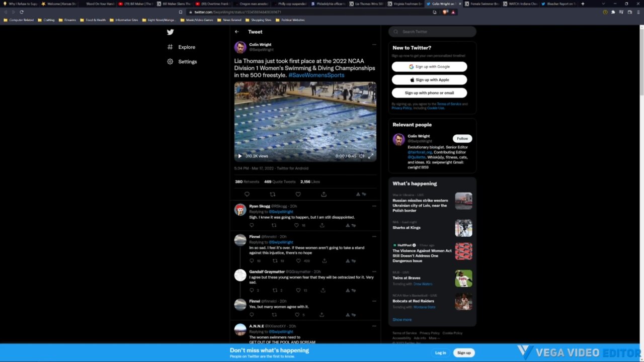Like Colin Wright's main tweet
644x362 pixels.
(x=298, y=194)
